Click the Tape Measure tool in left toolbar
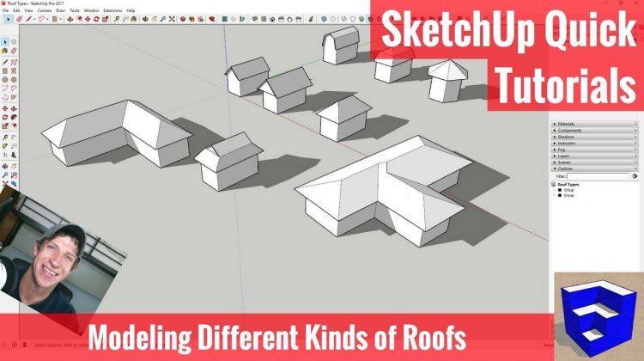Screen dimensions: 644x361 pyautogui.click(x=6, y=136)
